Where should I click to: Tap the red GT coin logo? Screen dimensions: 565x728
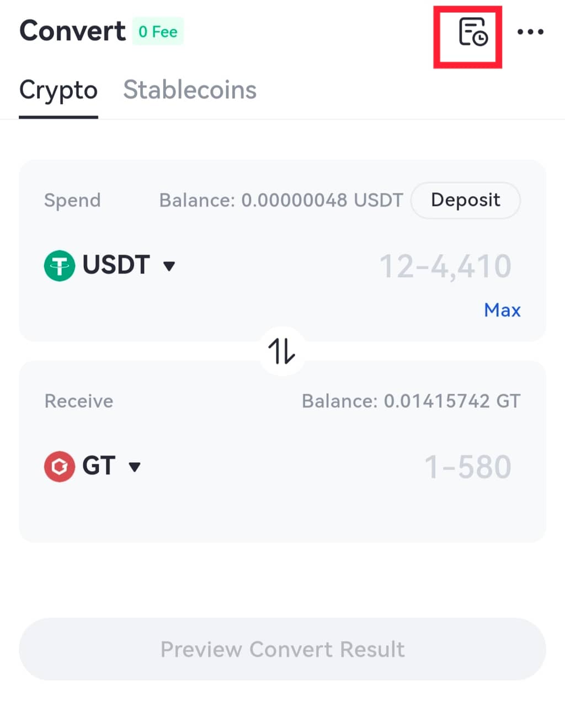(60, 467)
